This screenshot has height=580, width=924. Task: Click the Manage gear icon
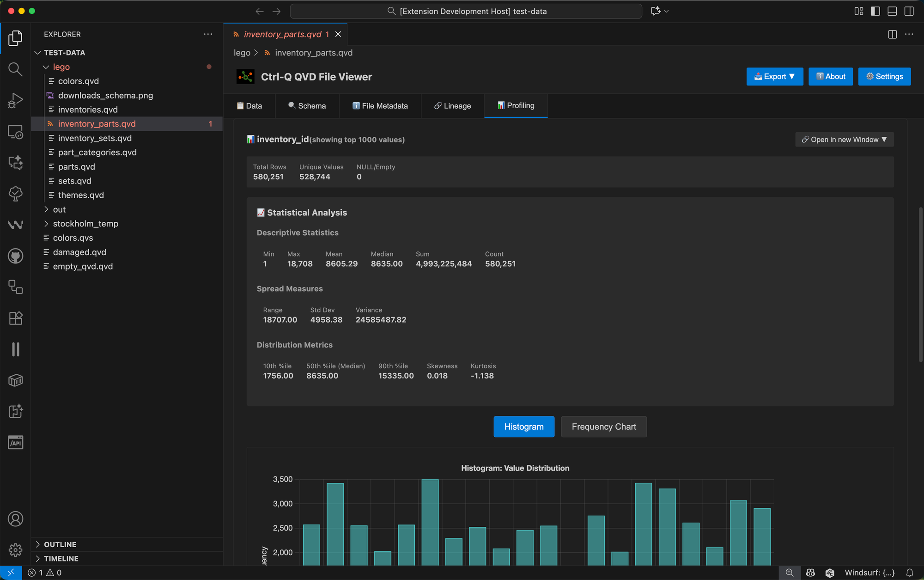click(15, 550)
